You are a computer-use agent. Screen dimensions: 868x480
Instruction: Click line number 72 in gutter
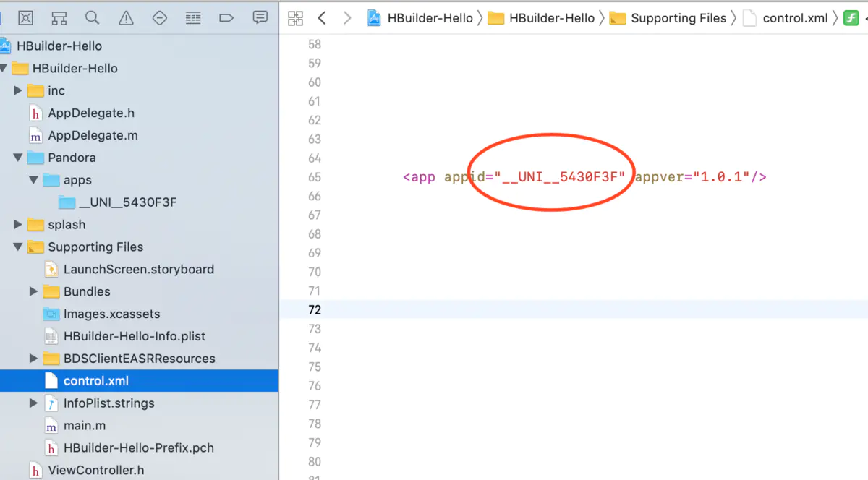(x=314, y=310)
